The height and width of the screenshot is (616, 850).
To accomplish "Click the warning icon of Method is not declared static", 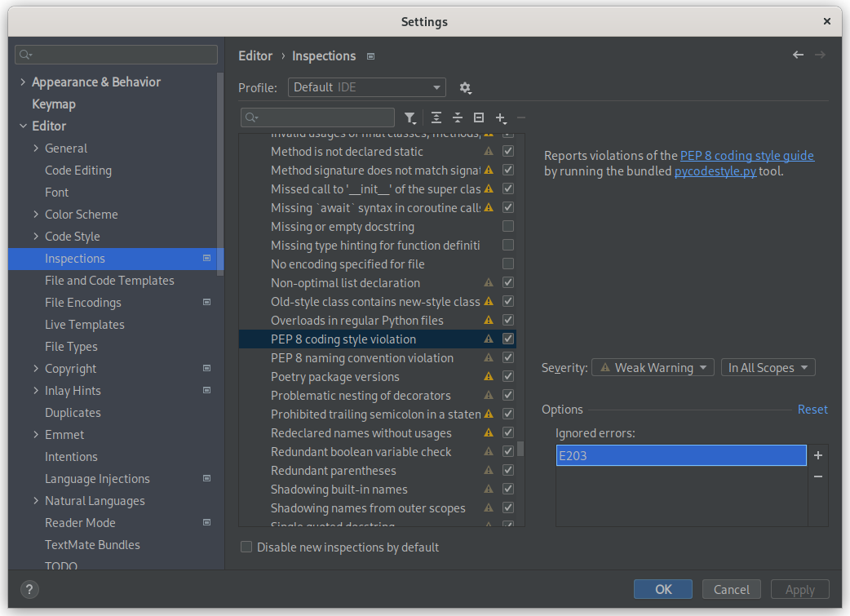I will pyautogui.click(x=489, y=151).
